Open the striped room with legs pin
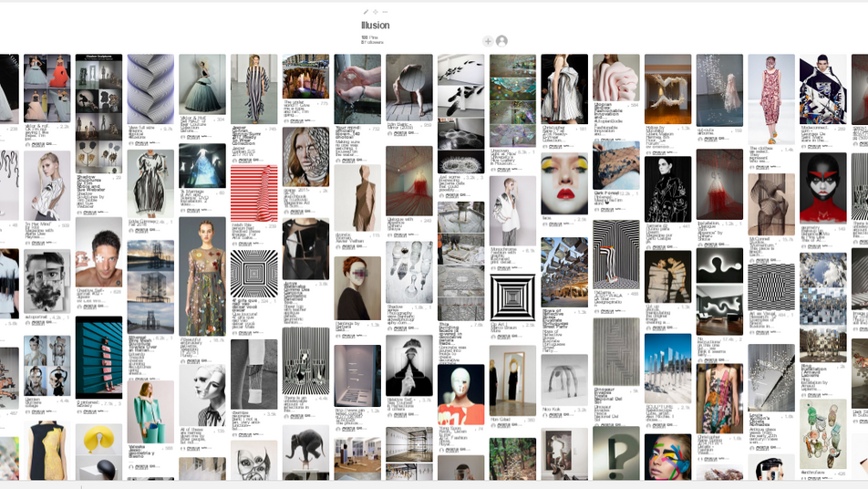This screenshot has height=489, width=868. point(616,255)
